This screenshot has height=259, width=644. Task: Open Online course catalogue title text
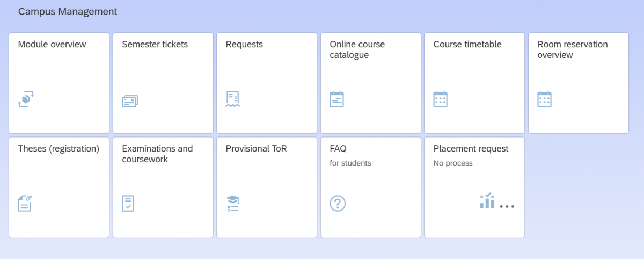tap(357, 49)
